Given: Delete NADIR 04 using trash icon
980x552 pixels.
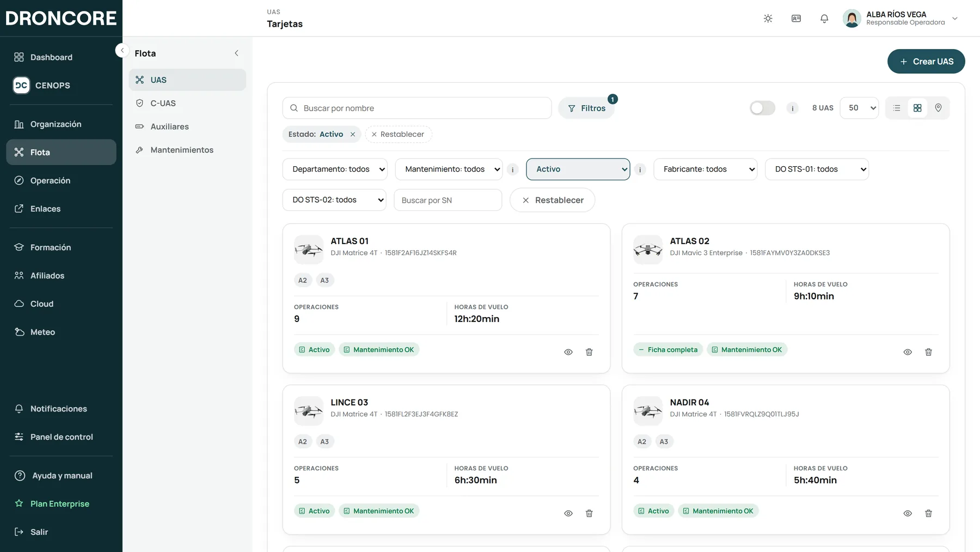Looking at the screenshot, I should tap(928, 513).
